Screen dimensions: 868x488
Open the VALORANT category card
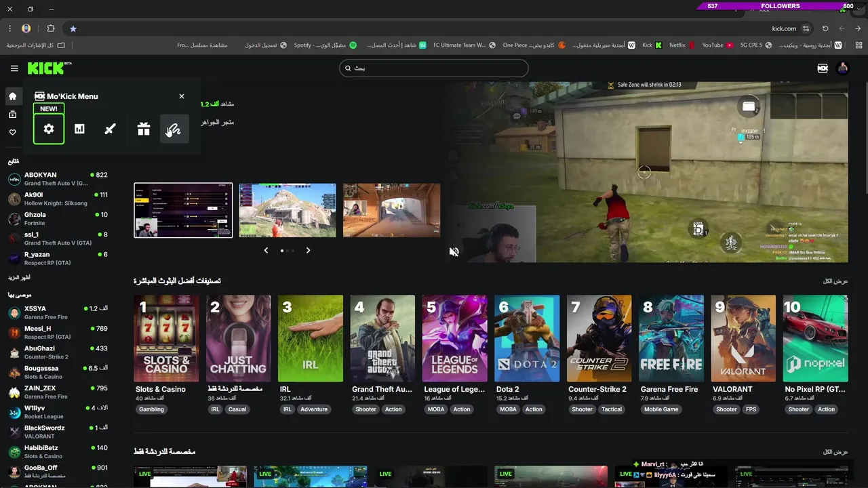743,339
